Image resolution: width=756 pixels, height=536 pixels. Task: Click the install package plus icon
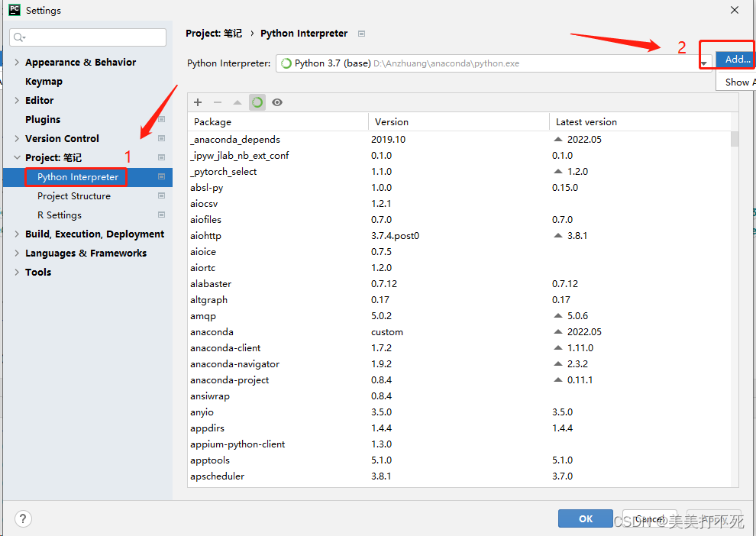tap(198, 102)
